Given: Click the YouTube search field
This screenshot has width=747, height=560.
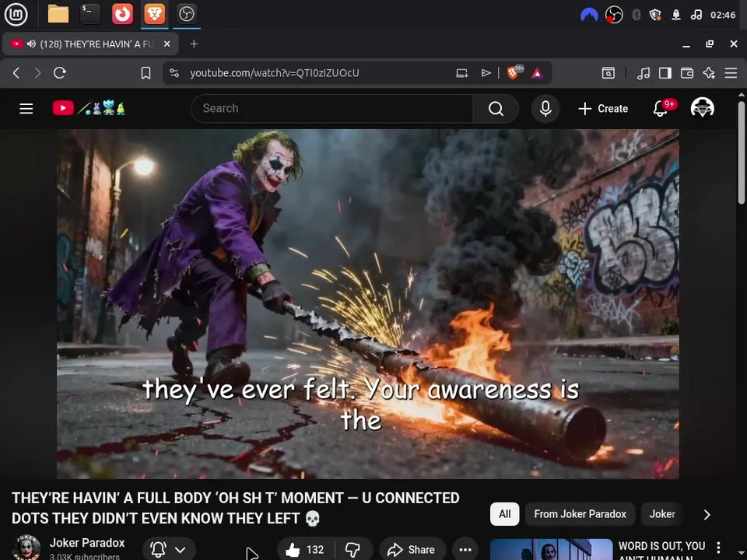Looking at the screenshot, I should tap(331, 109).
